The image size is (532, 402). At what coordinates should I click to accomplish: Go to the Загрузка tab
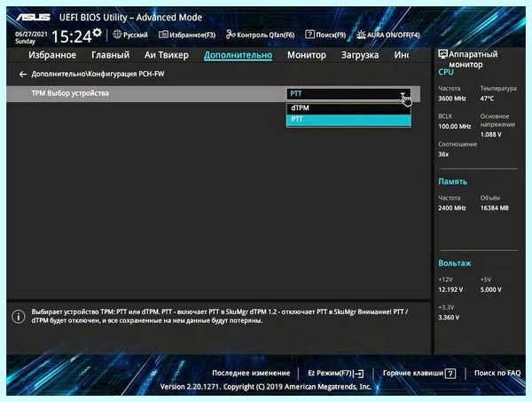360,55
